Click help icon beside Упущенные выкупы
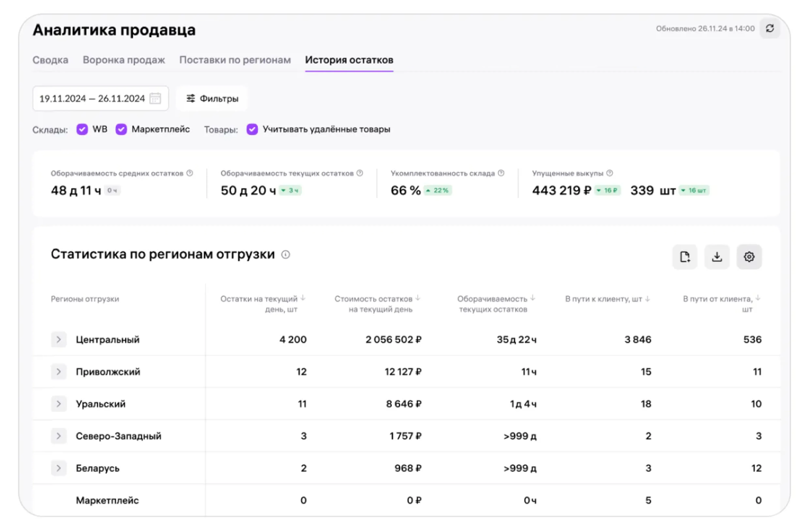This screenshot has width=812, height=528. (609, 173)
